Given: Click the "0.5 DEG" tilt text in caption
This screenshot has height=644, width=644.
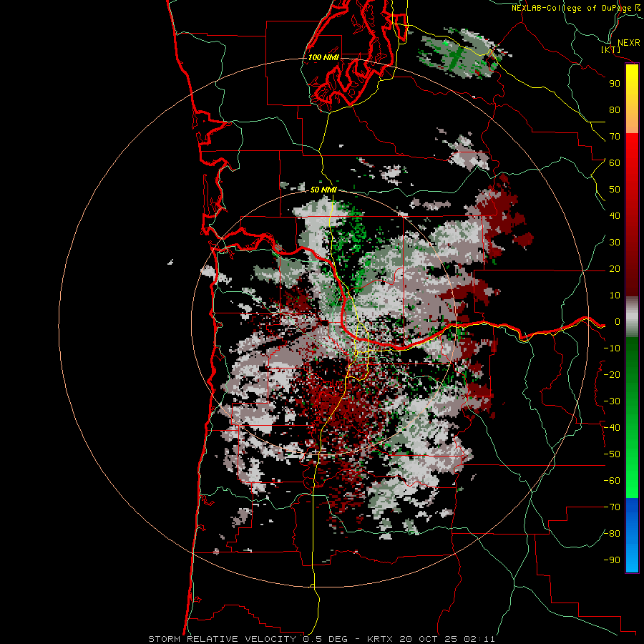Looking at the screenshot, I should [326, 639].
